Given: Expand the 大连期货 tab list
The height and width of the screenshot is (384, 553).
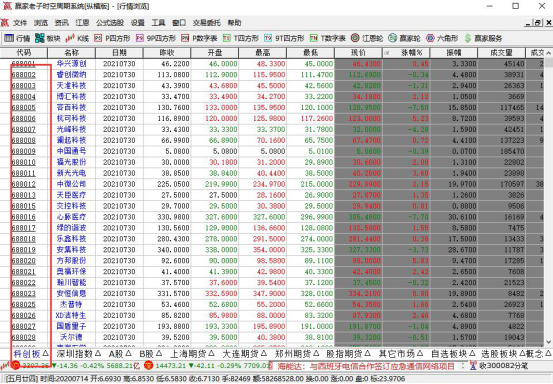Looking at the screenshot, I should point(264,353).
